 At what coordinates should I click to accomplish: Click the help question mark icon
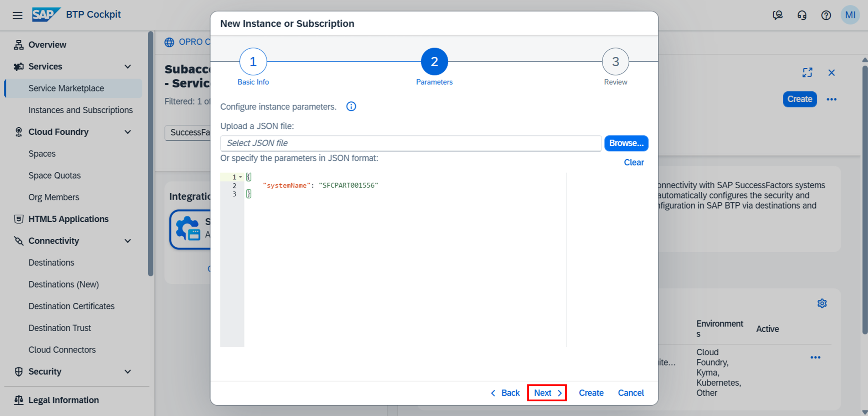point(826,15)
